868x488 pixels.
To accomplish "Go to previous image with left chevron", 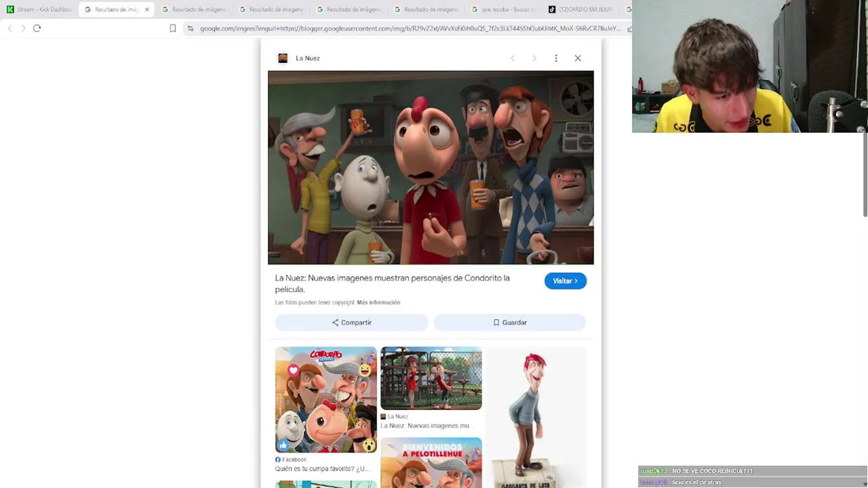I will tap(513, 58).
